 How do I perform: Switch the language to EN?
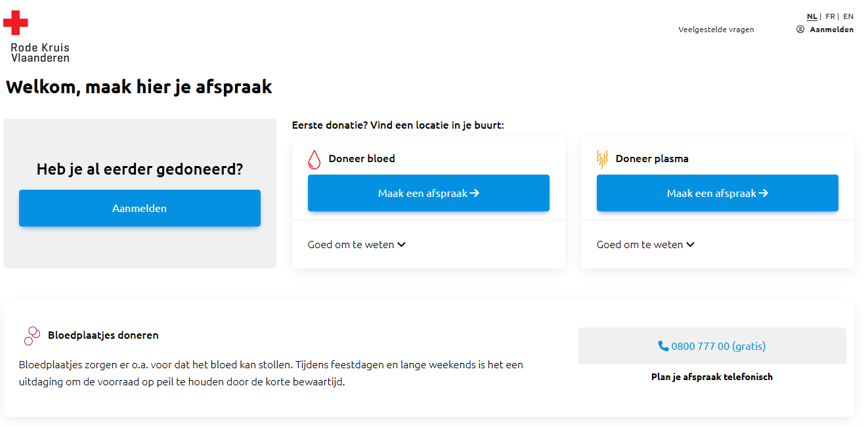pyautogui.click(x=848, y=16)
